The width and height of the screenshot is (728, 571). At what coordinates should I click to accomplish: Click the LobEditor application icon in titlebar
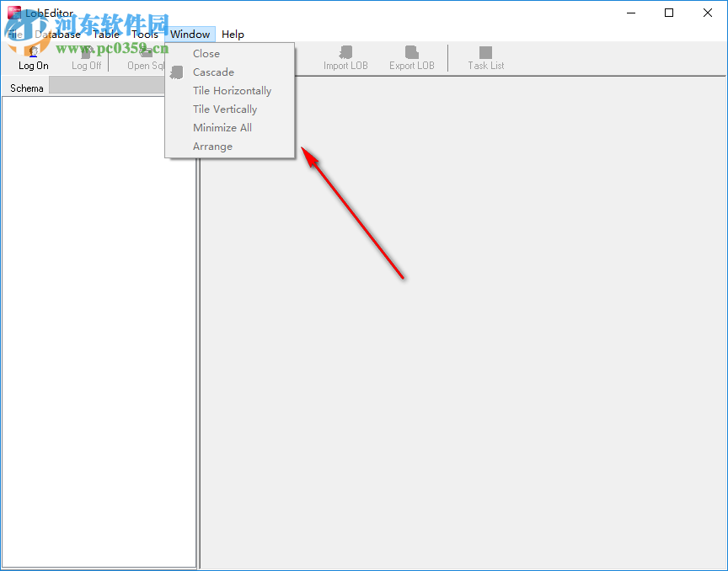click(13, 13)
